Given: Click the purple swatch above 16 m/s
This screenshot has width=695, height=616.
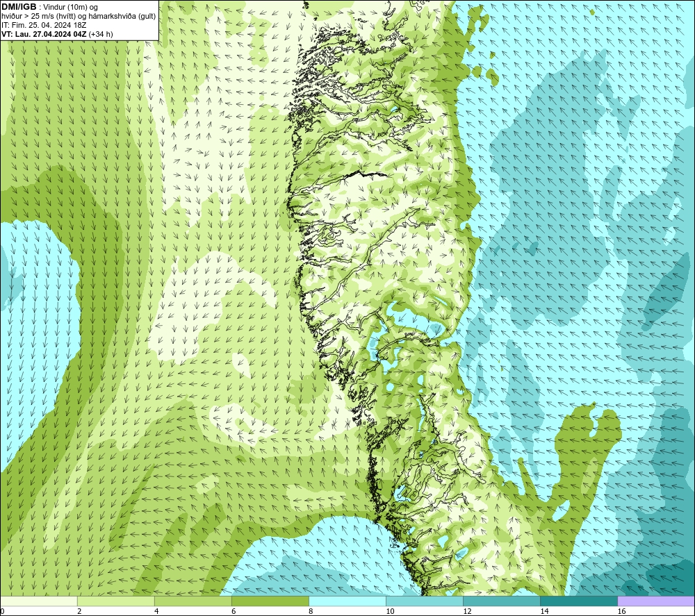Looking at the screenshot, I should pos(656,601).
